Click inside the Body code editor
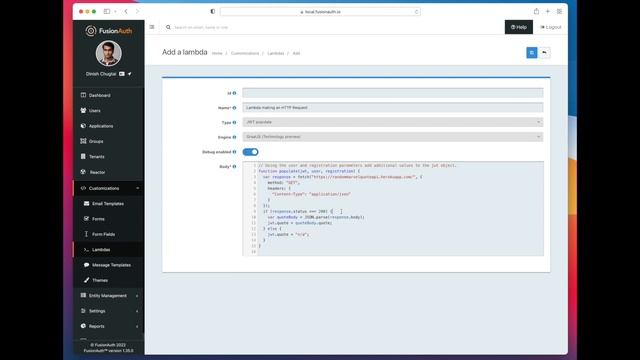The width and height of the screenshot is (640, 360). tap(393, 209)
